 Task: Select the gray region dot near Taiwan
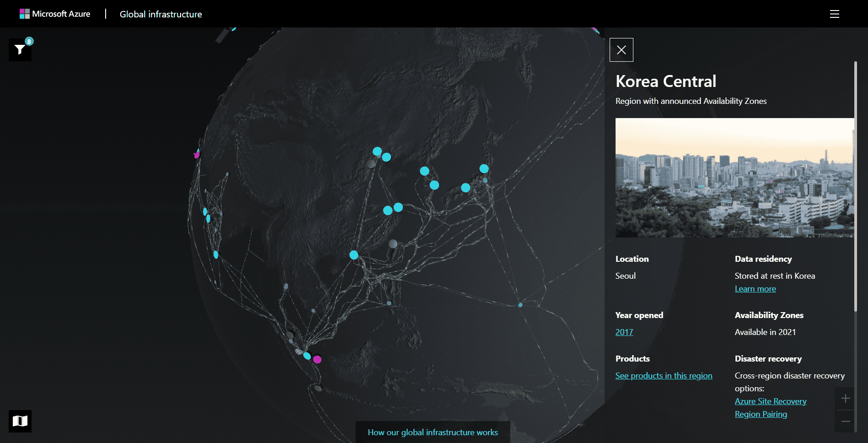[x=393, y=243]
